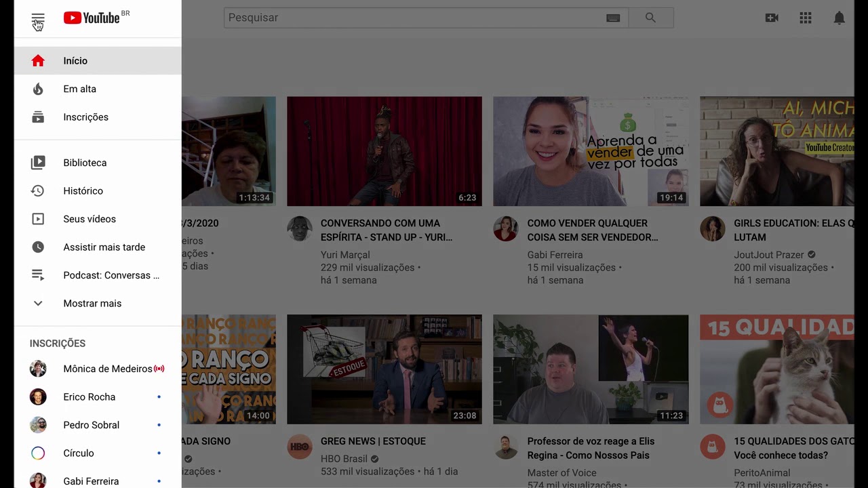
Task: Click Master of Voice channel avatar
Action: click(x=506, y=447)
